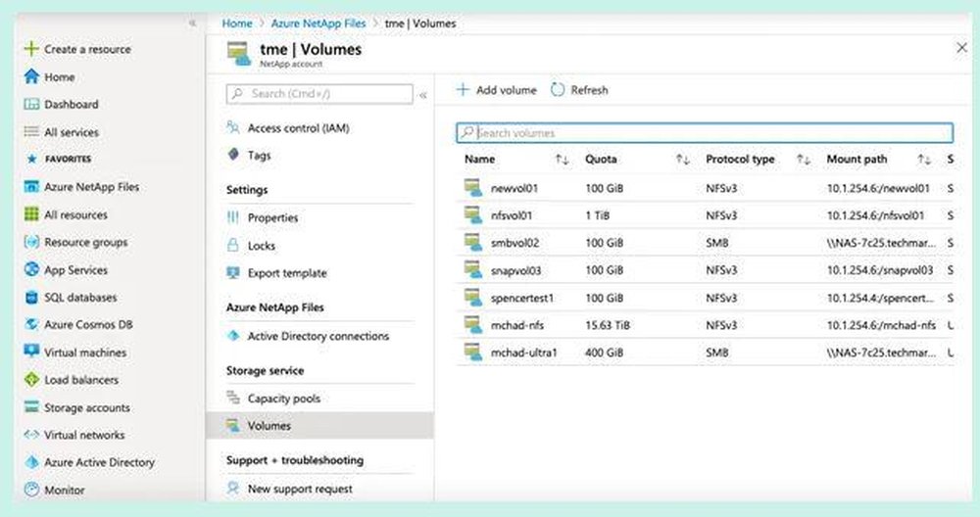This screenshot has height=517, width=980.
Task: Open the Azure Cosmos DB icon
Action: (x=31, y=324)
